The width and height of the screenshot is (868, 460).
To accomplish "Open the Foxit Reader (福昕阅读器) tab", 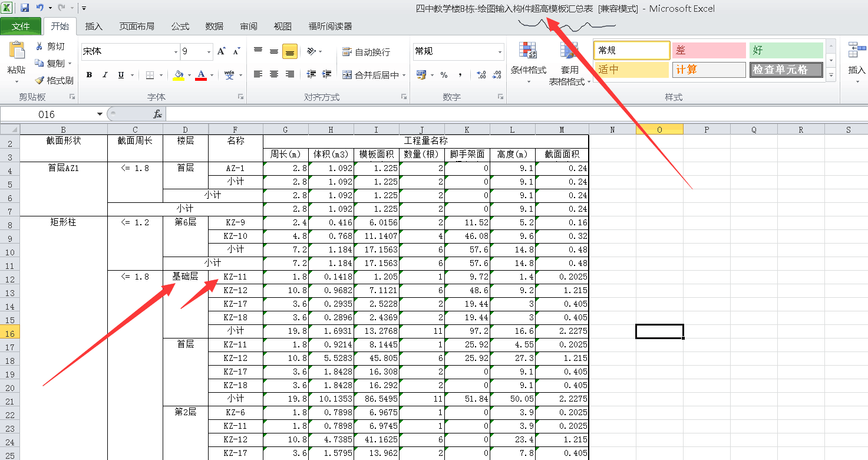I will click(330, 27).
